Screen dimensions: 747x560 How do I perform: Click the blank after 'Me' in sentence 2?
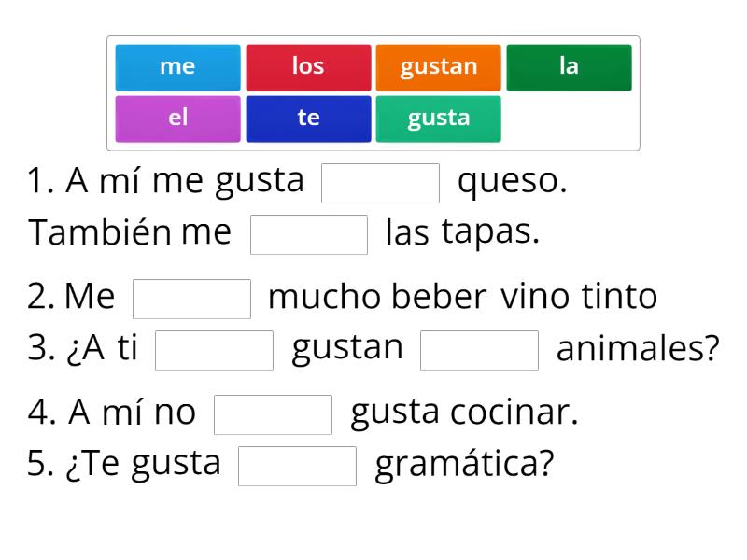tap(191, 297)
